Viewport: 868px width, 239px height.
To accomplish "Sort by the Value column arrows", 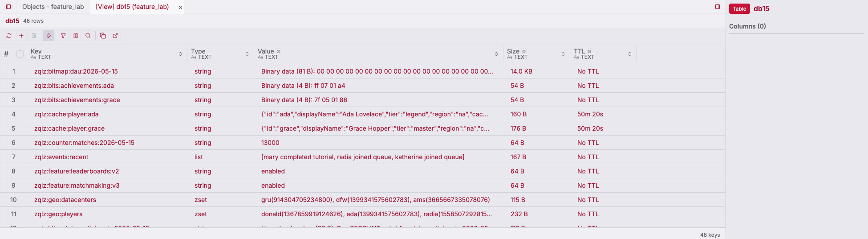I will tap(496, 54).
